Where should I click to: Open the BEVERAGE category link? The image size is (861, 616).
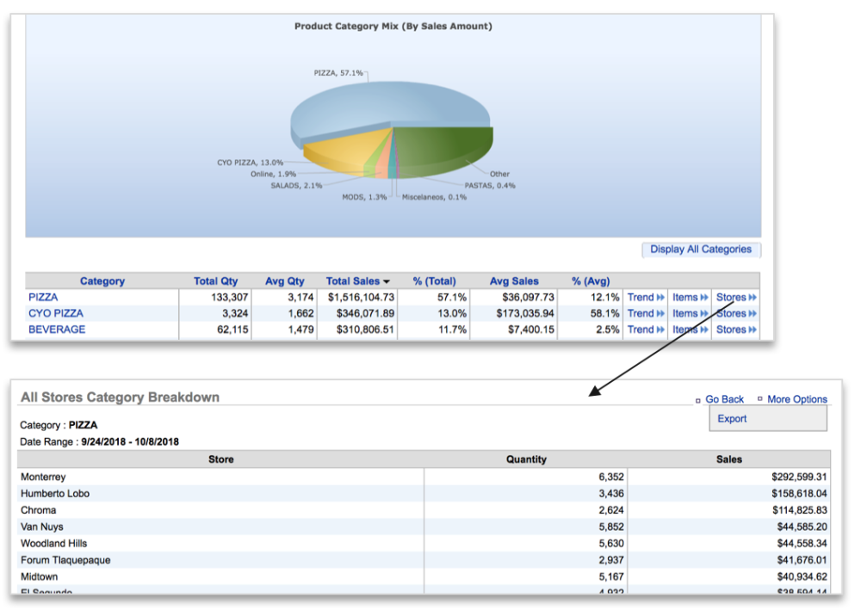(x=57, y=330)
